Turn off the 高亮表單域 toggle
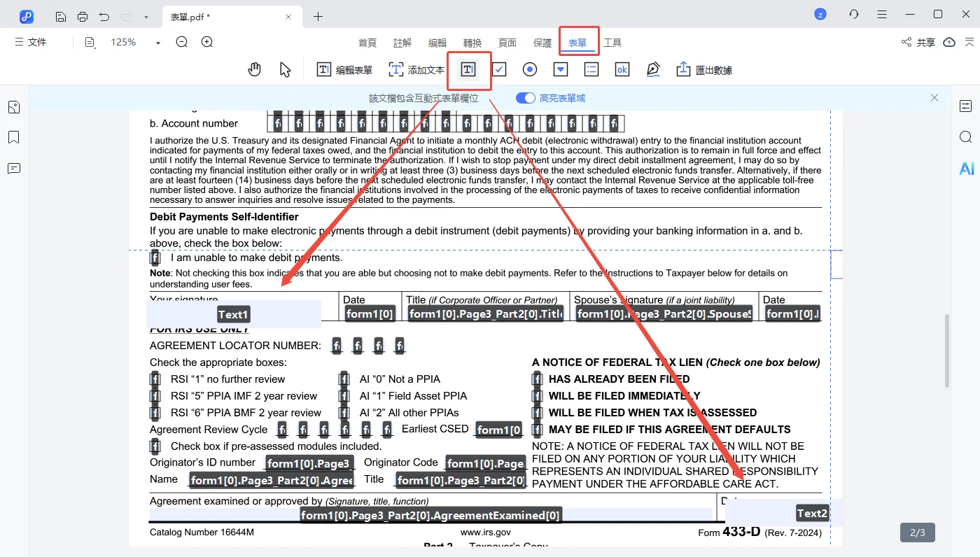This screenshot has width=980, height=557. tap(525, 98)
